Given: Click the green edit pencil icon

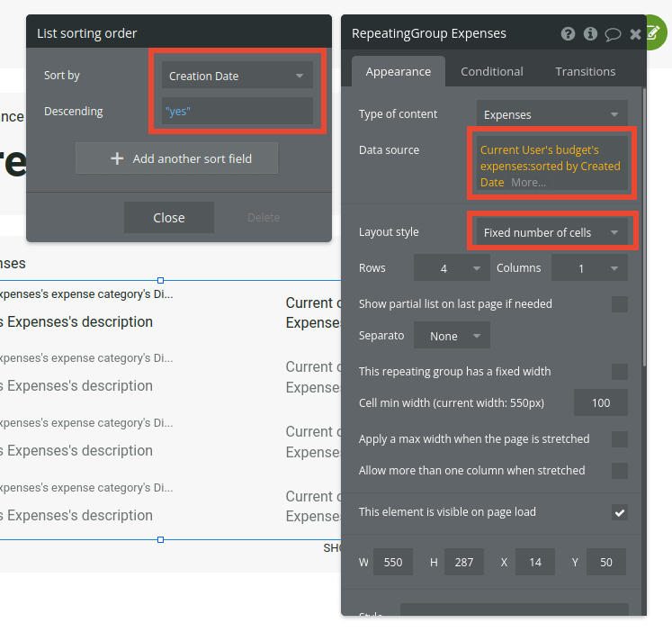Looking at the screenshot, I should pyautogui.click(x=656, y=32).
